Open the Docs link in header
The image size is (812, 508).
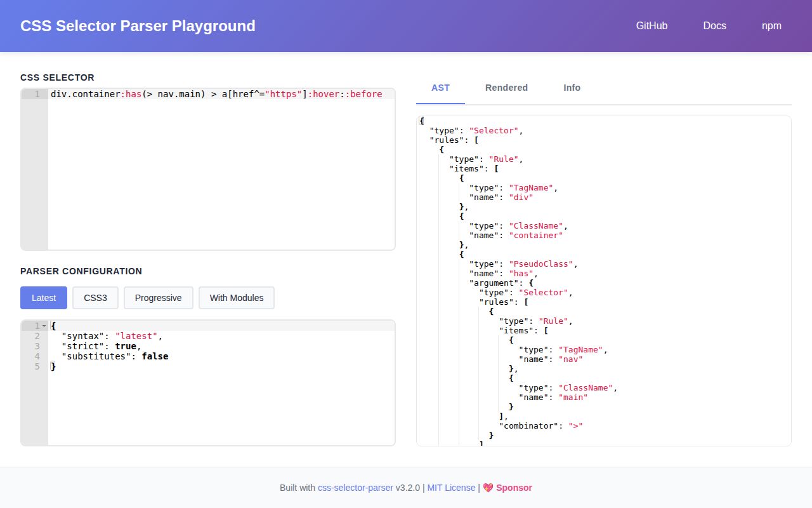tap(714, 26)
